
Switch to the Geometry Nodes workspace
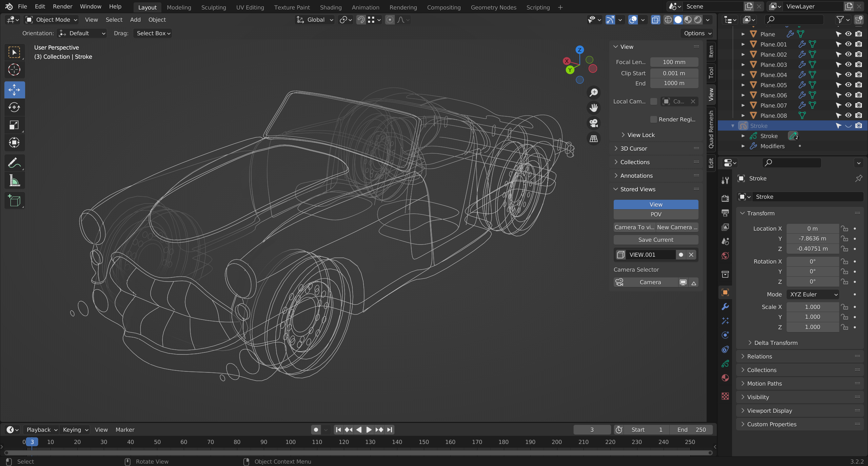(x=493, y=7)
